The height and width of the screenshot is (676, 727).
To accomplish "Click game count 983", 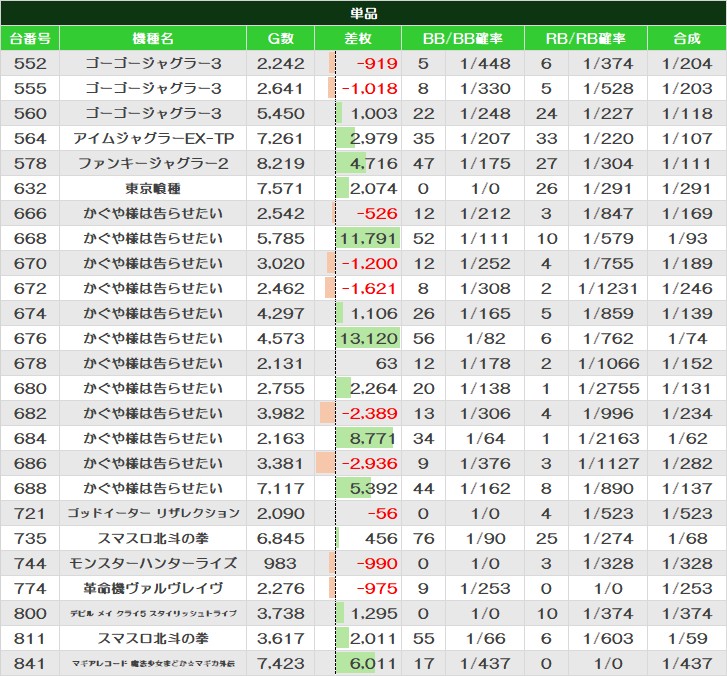I will coord(280,564).
